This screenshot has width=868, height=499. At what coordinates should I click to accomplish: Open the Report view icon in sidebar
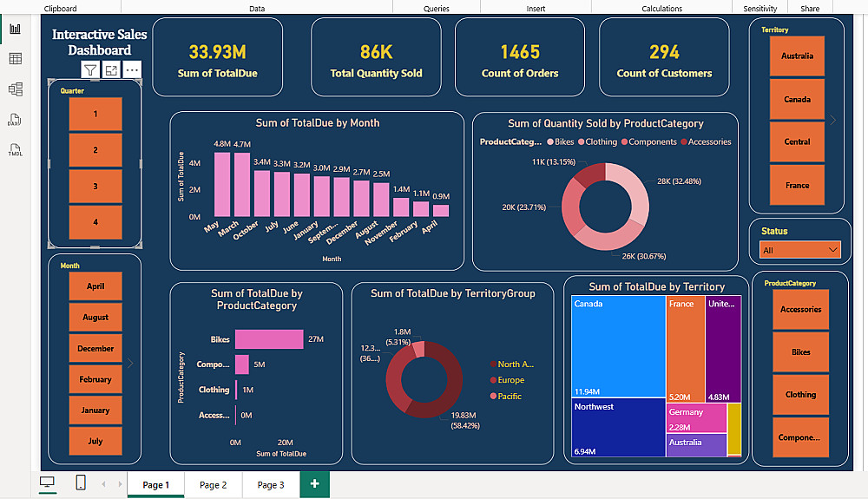tap(15, 29)
